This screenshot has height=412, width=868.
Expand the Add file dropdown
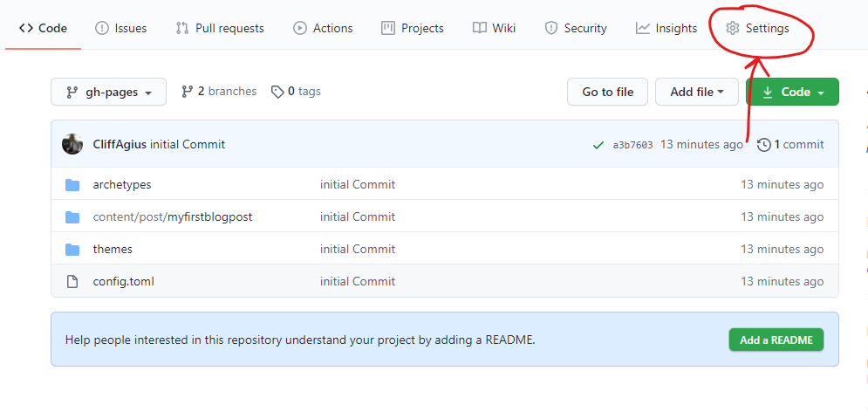click(697, 92)
